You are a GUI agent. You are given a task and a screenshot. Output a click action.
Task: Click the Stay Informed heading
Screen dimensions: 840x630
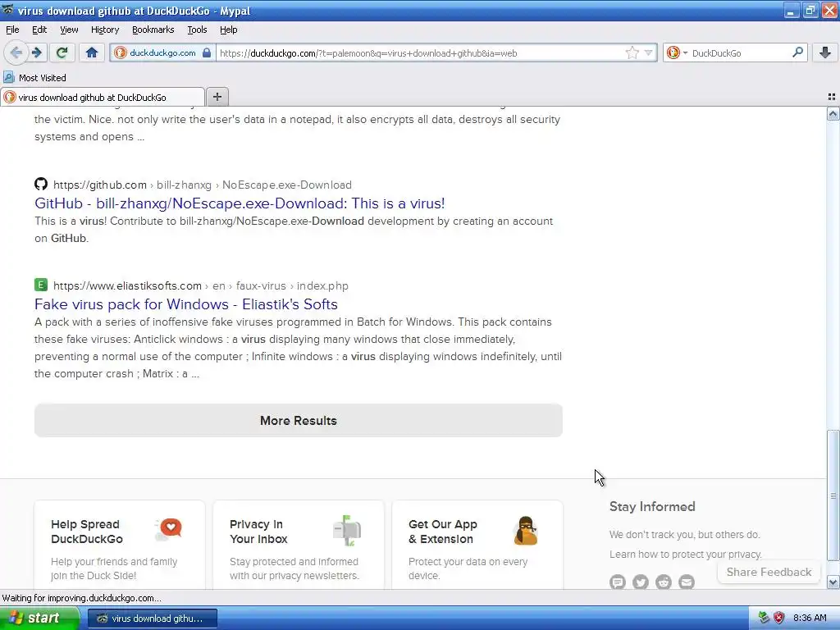point(652,506)
